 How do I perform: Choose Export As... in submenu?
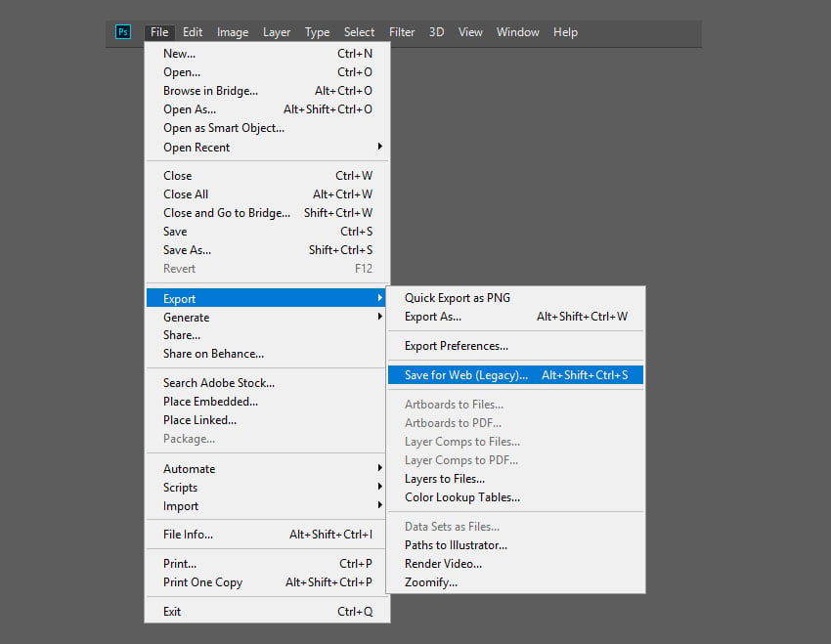tap(515, 317)
